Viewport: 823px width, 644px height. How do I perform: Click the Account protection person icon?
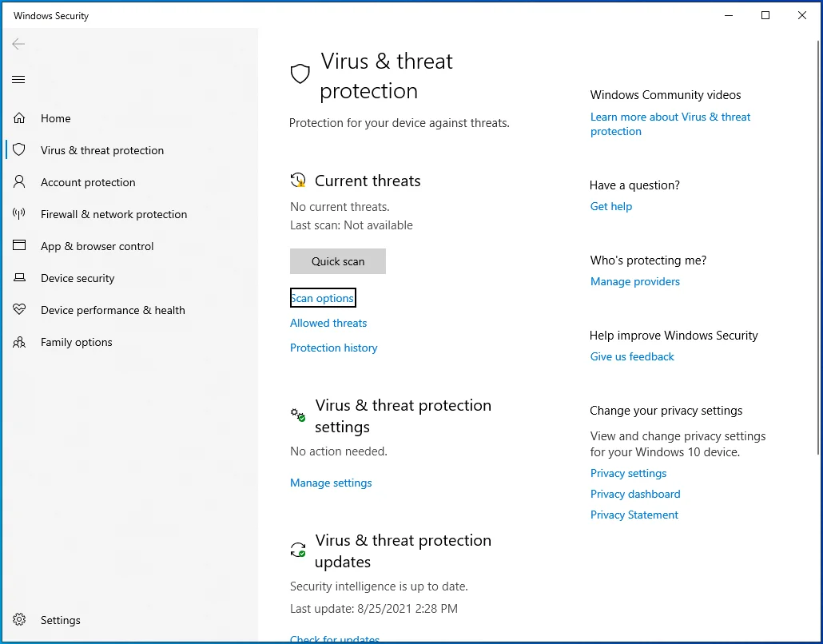[x=19, y=181]
